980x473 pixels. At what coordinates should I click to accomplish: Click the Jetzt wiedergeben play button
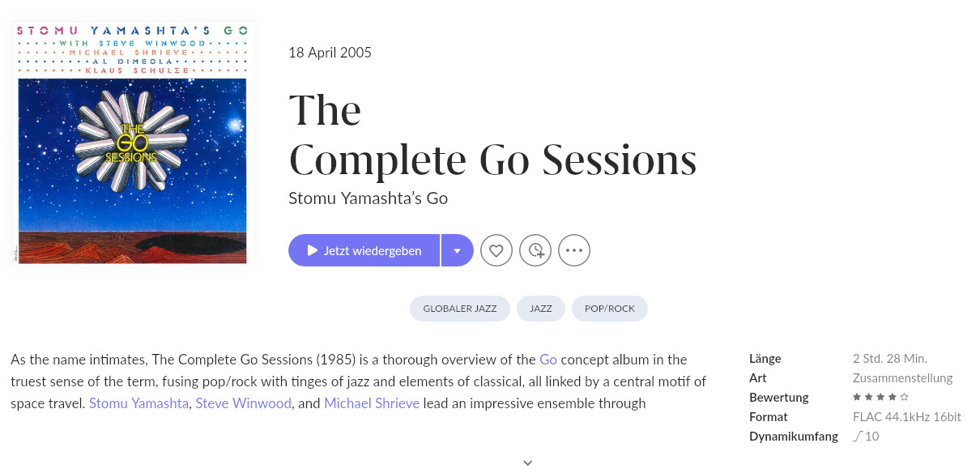pos(364,250)
